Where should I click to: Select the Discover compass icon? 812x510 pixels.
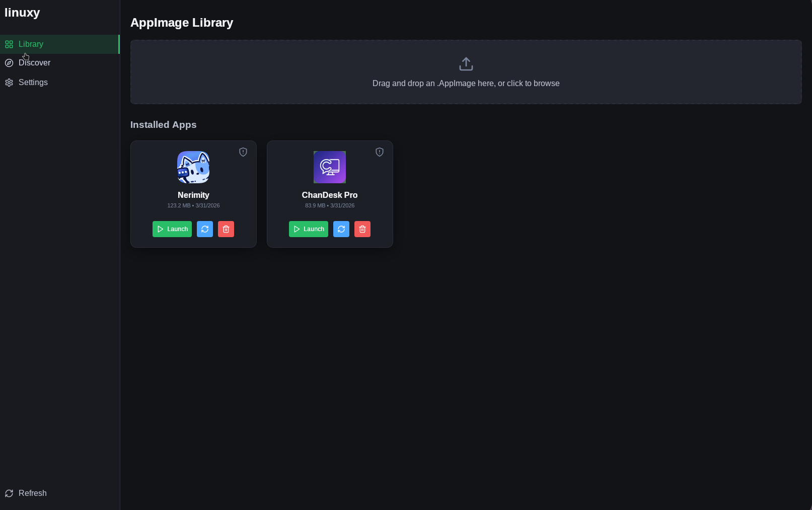[9, 62]
